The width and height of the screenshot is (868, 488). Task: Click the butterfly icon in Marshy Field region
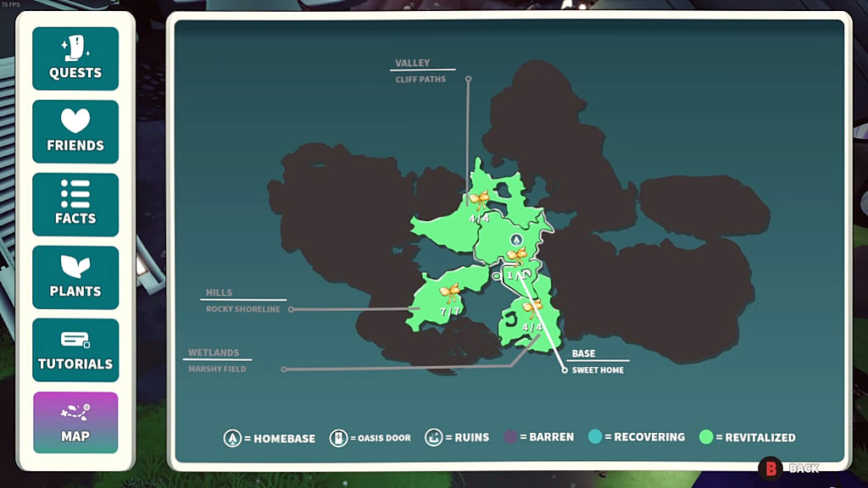click(532, 308)
